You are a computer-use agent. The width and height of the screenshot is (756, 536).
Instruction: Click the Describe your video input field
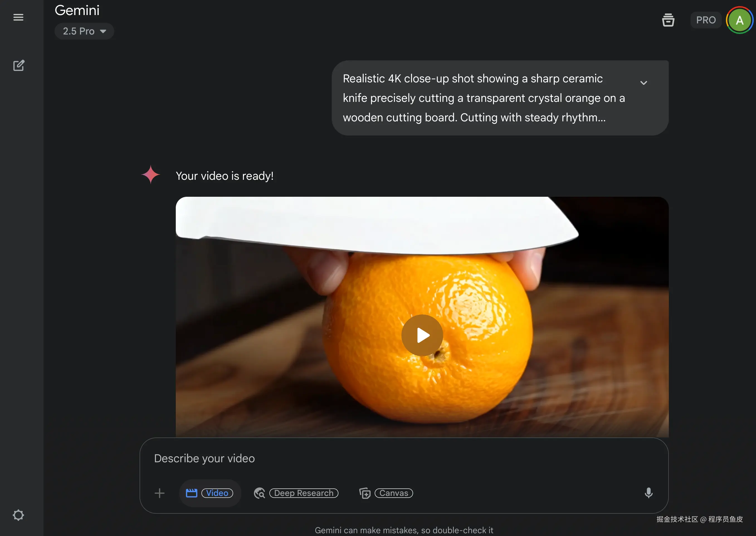(x=404, y=458)
